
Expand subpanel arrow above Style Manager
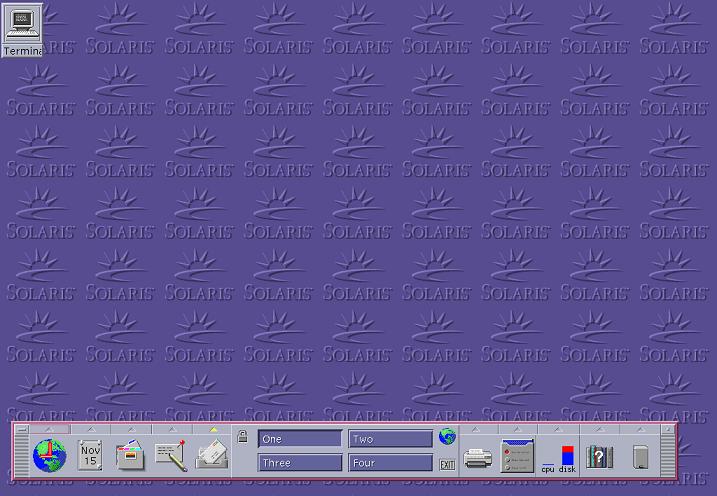point(517,429)
